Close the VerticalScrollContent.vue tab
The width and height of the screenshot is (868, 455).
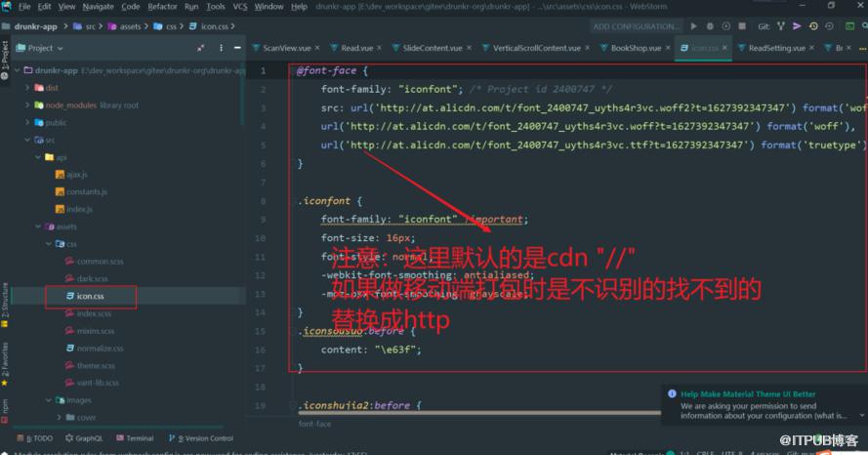(588, 48)
